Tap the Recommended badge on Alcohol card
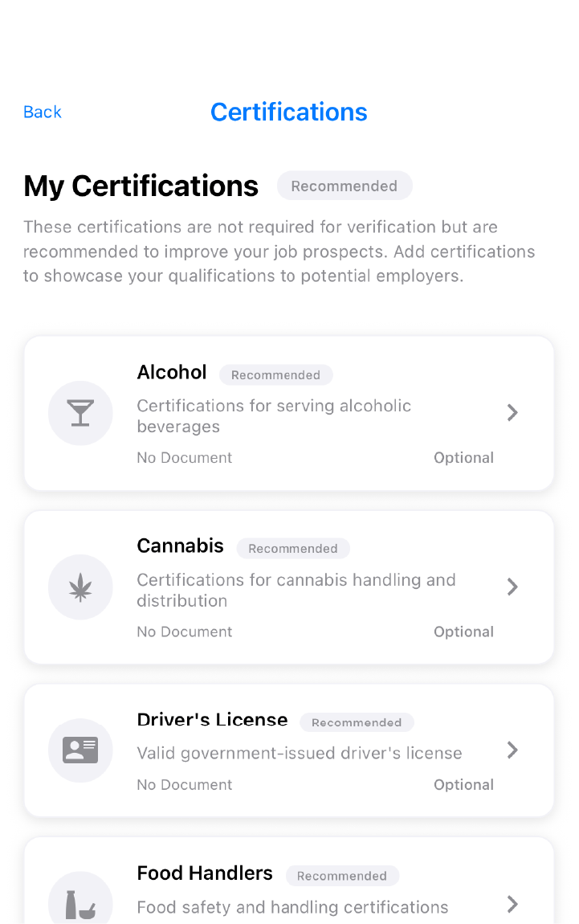 (x=275, y=374)
